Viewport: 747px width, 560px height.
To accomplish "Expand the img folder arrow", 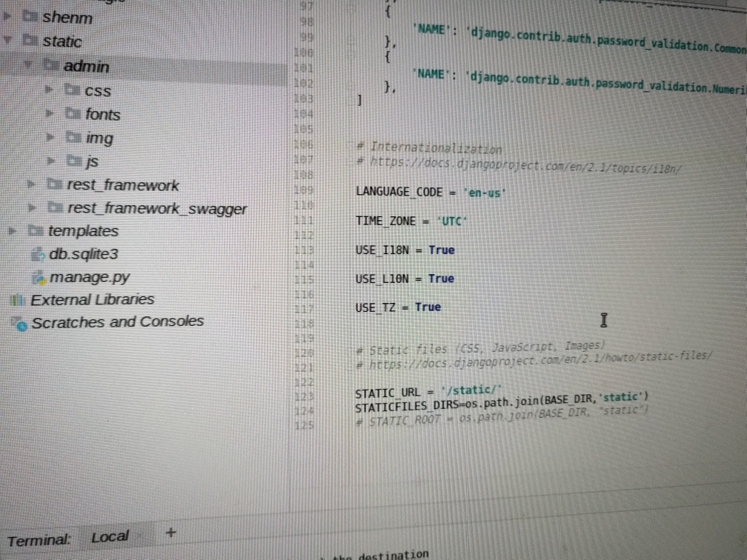I will (x=50, y=137).
